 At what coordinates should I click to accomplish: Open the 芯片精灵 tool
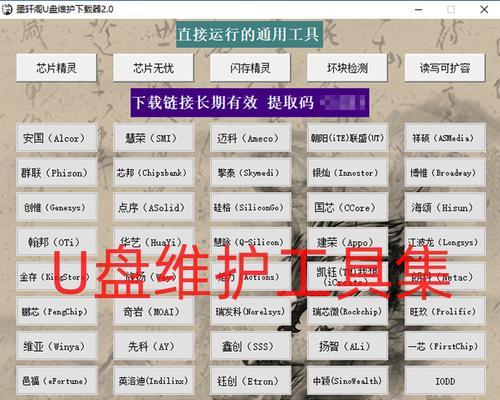pos(56,68)
